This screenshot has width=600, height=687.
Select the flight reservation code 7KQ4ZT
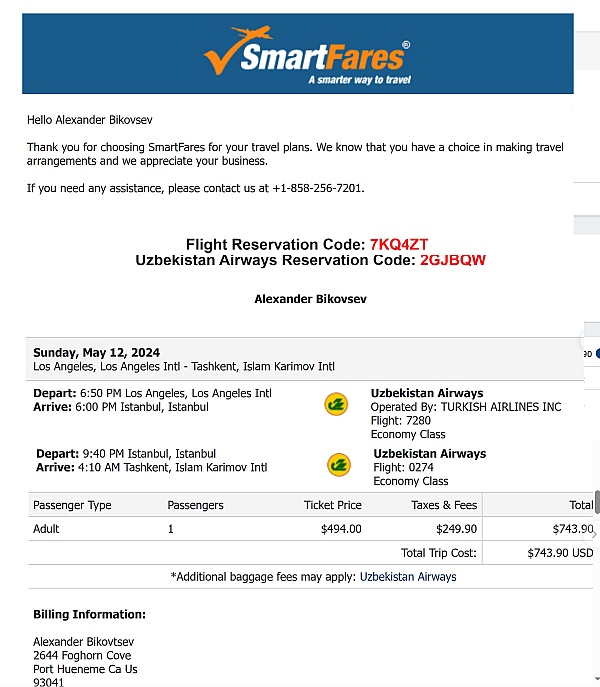[399, 244]
